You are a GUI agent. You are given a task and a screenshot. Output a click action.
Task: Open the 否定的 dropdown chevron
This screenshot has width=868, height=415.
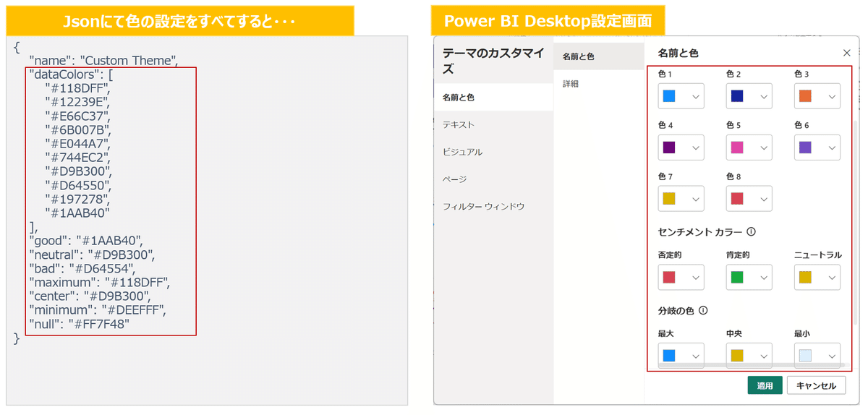point(696,278)
